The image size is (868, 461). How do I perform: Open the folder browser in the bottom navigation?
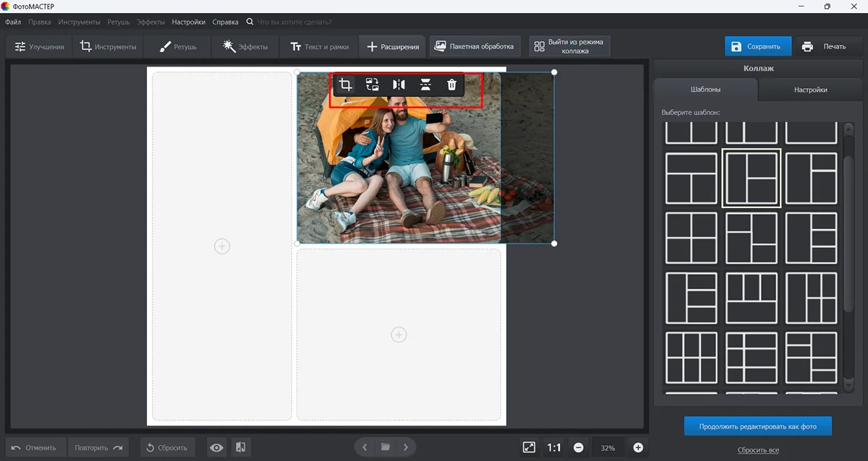386,447
